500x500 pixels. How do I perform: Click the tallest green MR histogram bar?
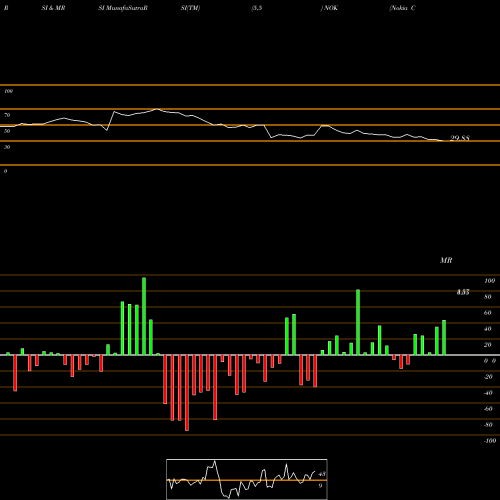pos(144,316)
